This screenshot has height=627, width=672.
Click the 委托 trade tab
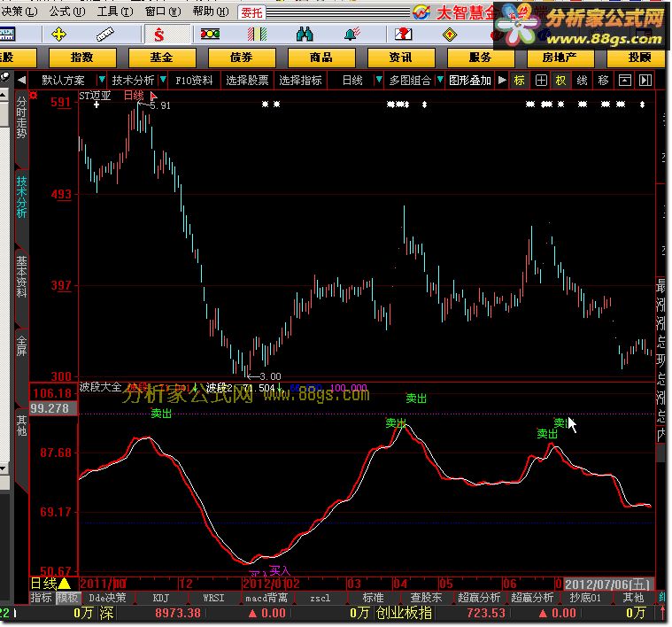coord(251,12)
